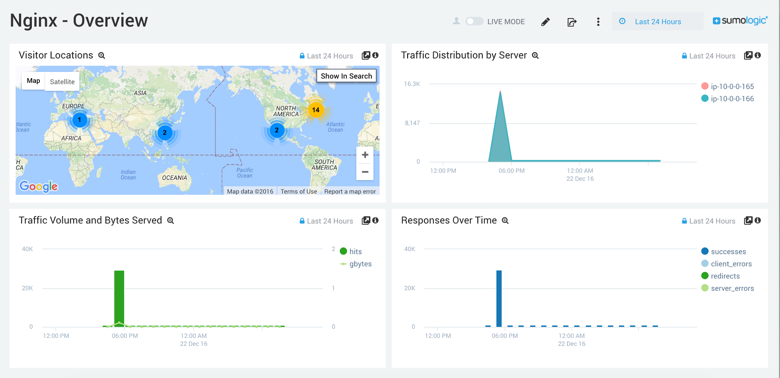780x378 pixels.
Task: Toggle the successes legend series
Action: [x=723, y=252]
